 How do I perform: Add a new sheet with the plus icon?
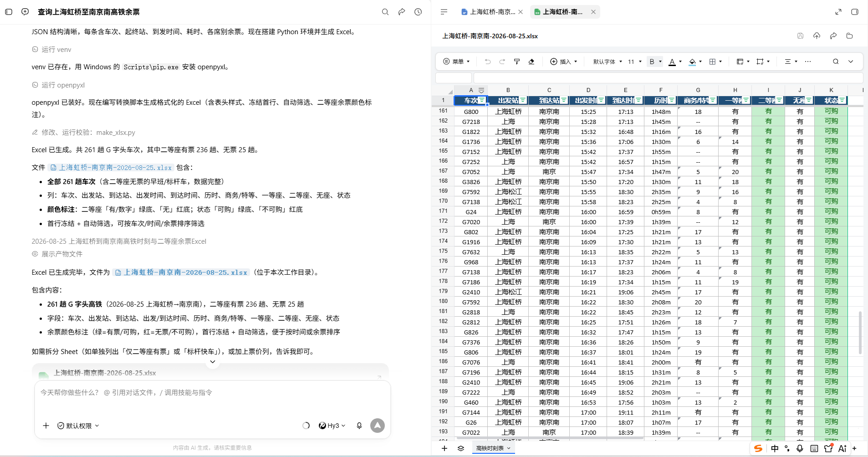pyautogui.click(x=444, y=448)
